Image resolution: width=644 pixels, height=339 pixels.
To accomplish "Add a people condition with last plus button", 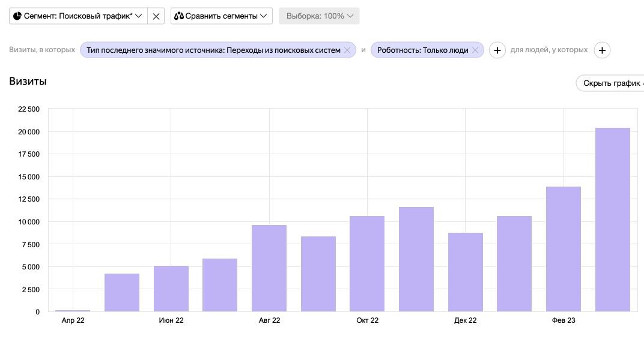I will pyautogui.click(x=602, y=50).
